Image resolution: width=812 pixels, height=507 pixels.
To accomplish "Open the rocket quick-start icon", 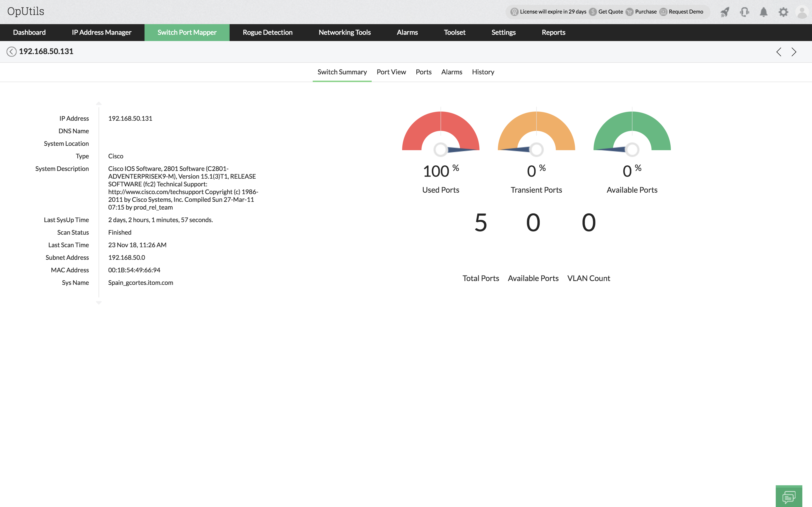I will [x=725, y=12].
